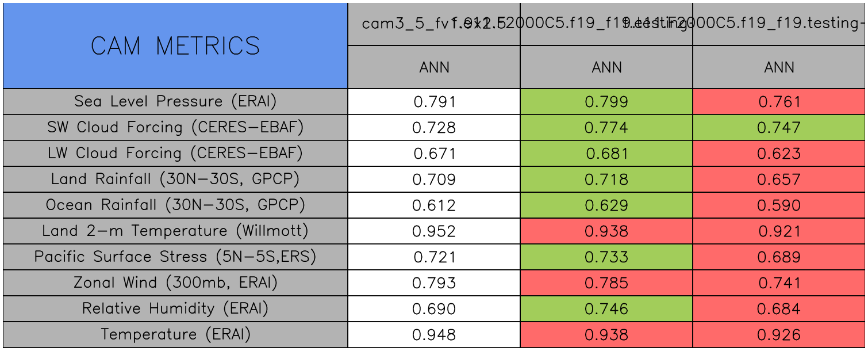Click the CAM METRICS blue header cell
This screenshot has height=351, width=868.
(175, 46)
